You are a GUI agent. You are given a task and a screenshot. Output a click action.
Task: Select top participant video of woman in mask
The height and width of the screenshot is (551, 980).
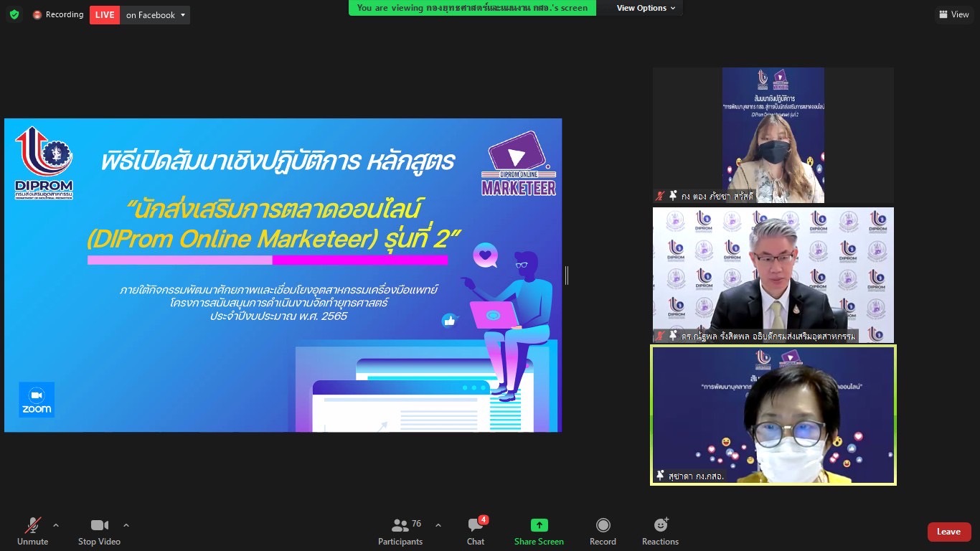[x=773, y=135]
